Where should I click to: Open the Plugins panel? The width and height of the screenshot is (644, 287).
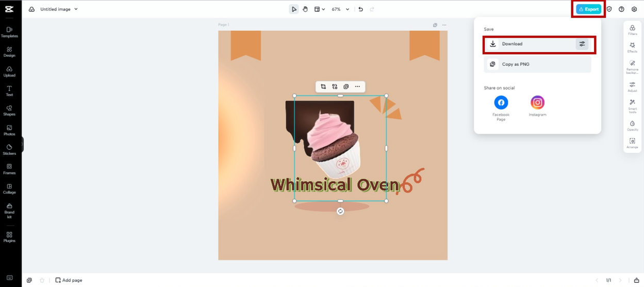(9, 237)
